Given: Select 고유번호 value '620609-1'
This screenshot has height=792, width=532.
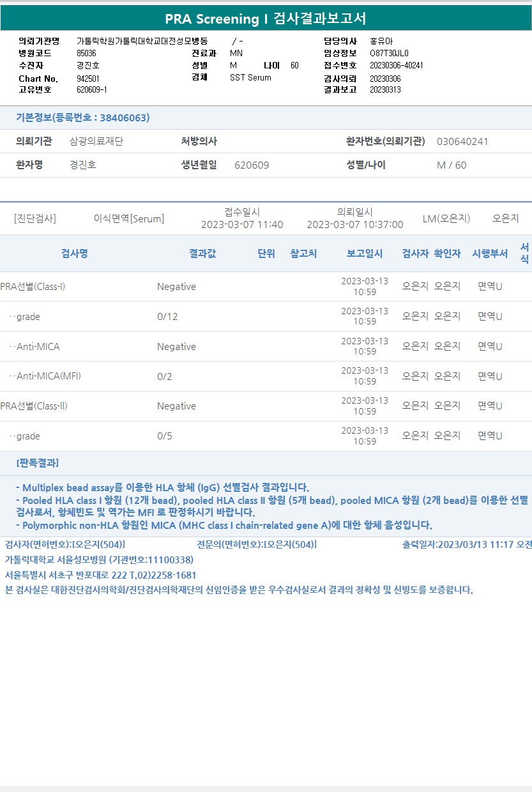Looking at the screenshot, I should (92, 89).
